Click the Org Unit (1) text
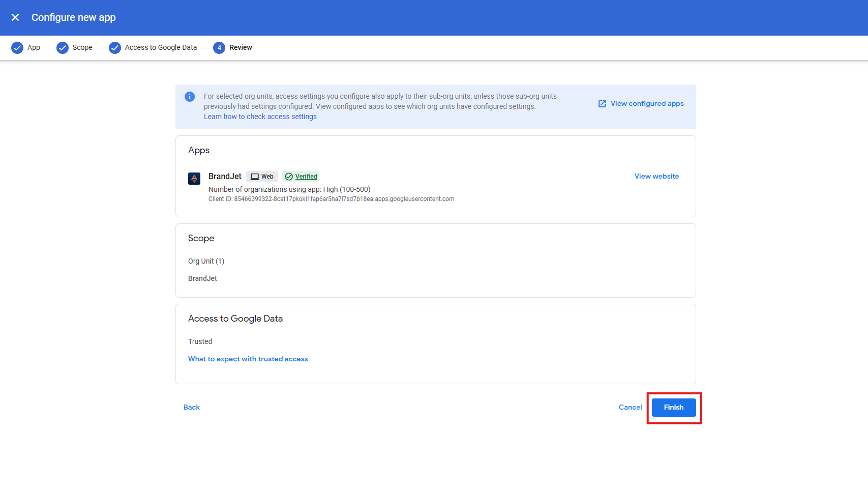The width and height of the screenshot is (868, 489). (206, 261)
